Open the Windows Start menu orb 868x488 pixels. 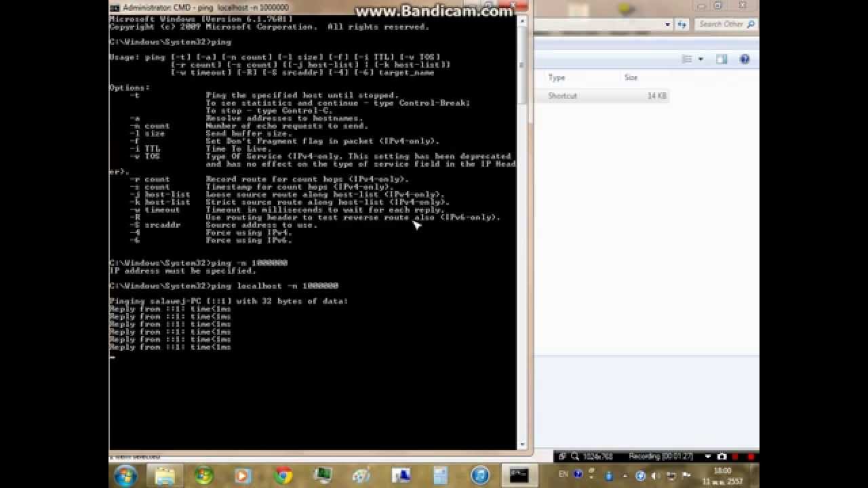pos(126,476)
